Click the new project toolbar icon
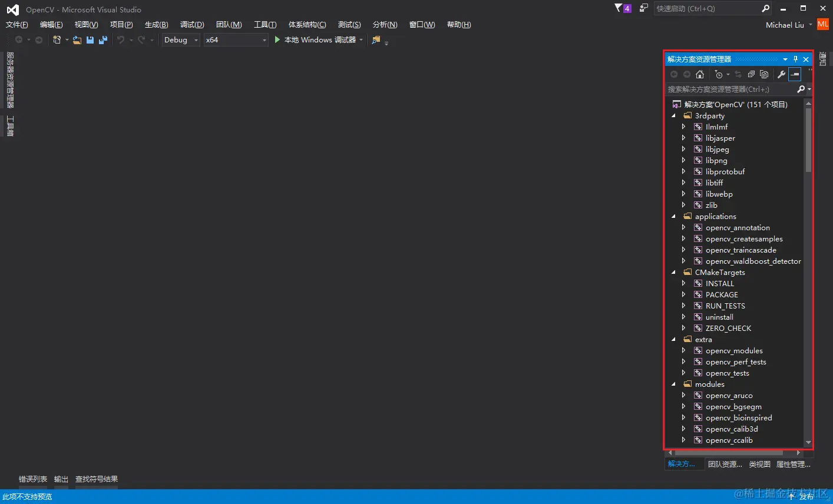 (x=57, y=40)
